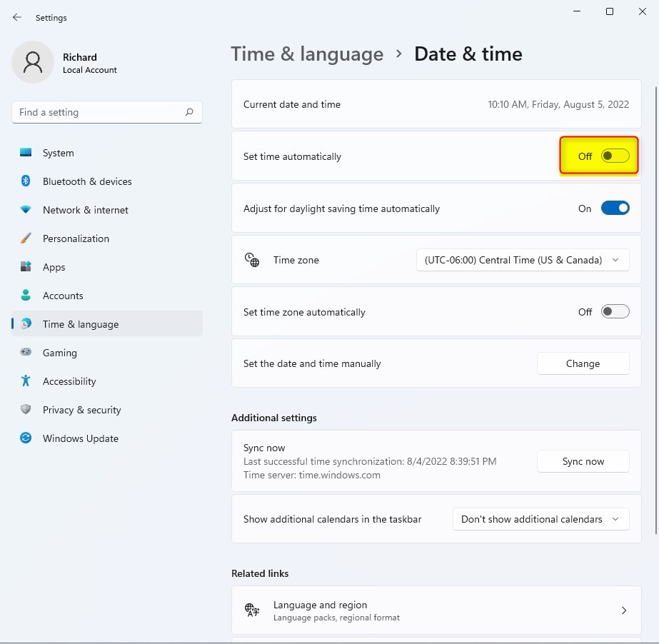Close the Settings window
This screenshot has height=644, width=659.
643,11
